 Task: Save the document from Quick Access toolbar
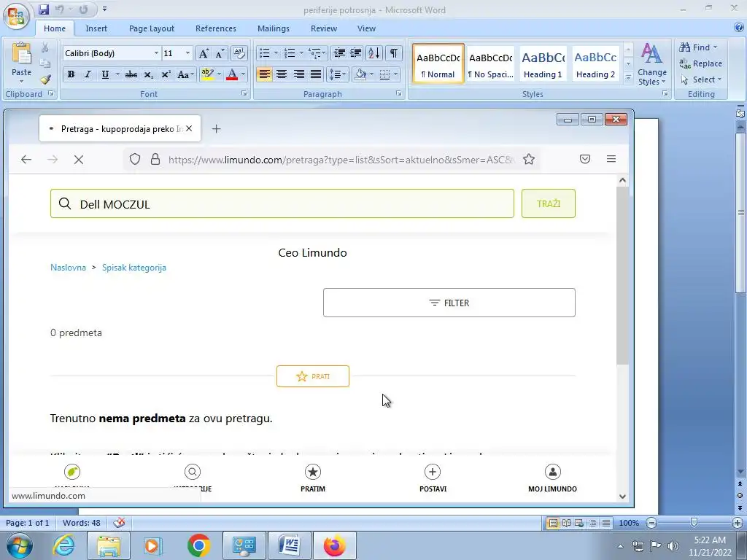click(x=44, y=9)
